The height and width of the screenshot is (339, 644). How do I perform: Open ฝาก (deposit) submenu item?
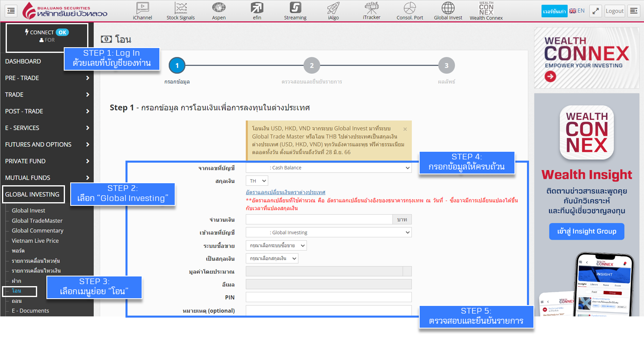point(17,281)
